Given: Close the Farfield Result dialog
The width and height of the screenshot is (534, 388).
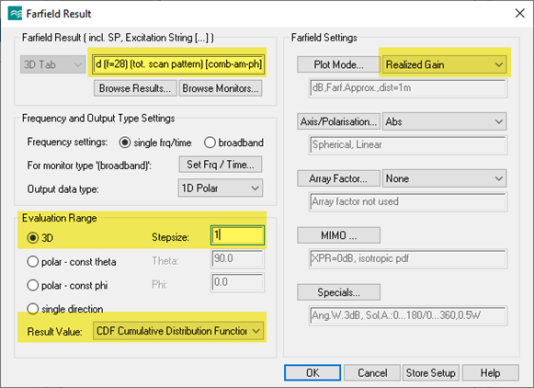Looking at the screenshot, I should [x=520, y=14].
